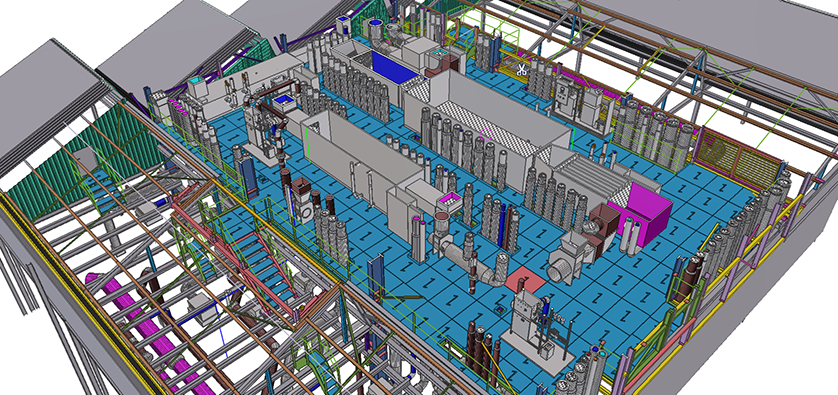This screenshot has width=838, height=395.
Task: Select the brown square hopper beside the magenta box
Action: point(604,219)
